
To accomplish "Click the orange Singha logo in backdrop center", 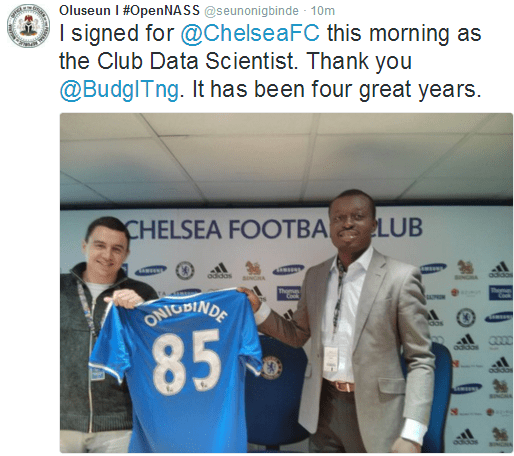I will (x=253, y=270).
